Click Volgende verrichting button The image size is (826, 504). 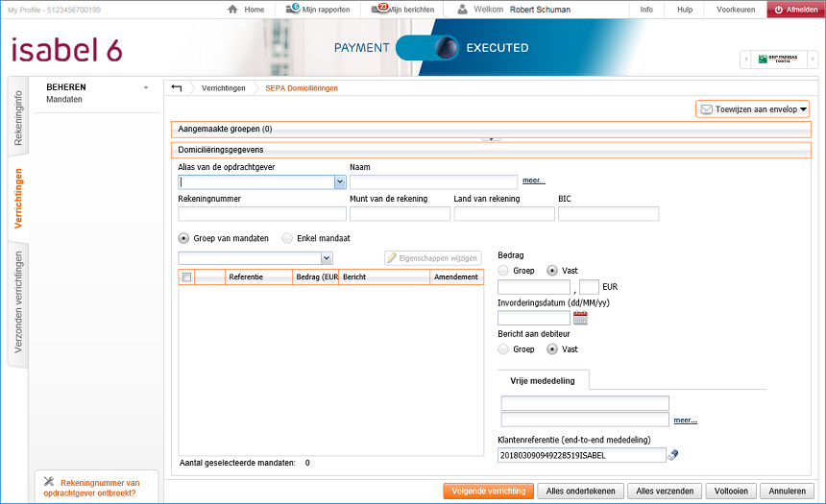tap(488, 491)
